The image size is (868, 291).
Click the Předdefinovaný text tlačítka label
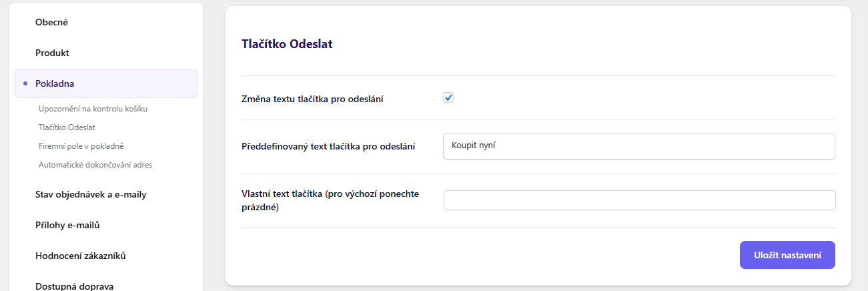328,146
